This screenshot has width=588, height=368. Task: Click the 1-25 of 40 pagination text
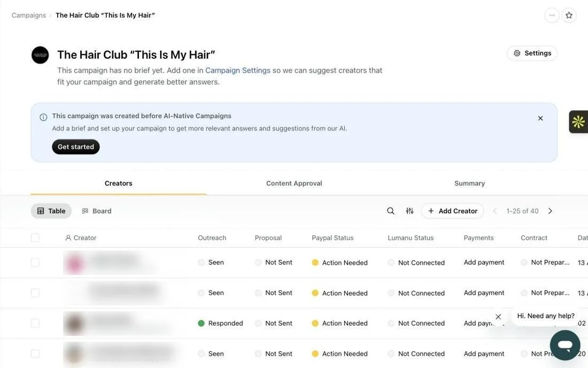[522, 211]
